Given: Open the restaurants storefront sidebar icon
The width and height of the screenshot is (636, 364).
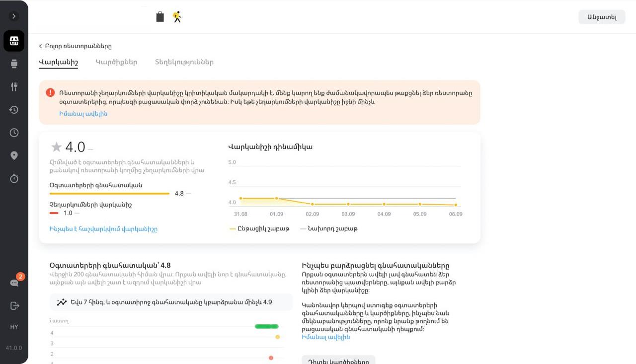Looking at the screenshot, I should [x=14, y=41].
